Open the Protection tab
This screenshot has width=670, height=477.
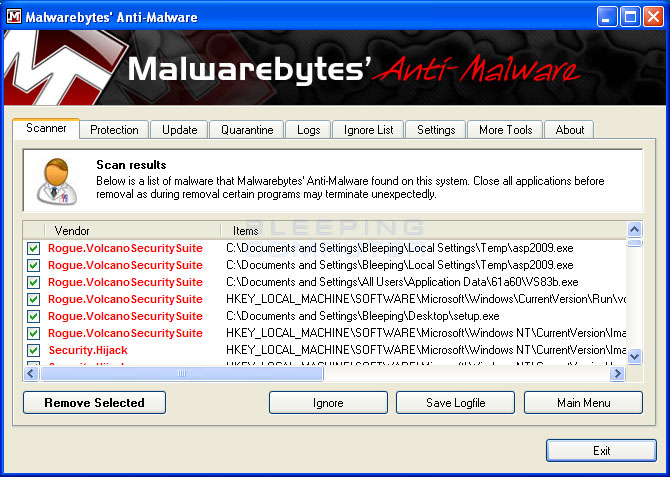(x=114, y=130)
